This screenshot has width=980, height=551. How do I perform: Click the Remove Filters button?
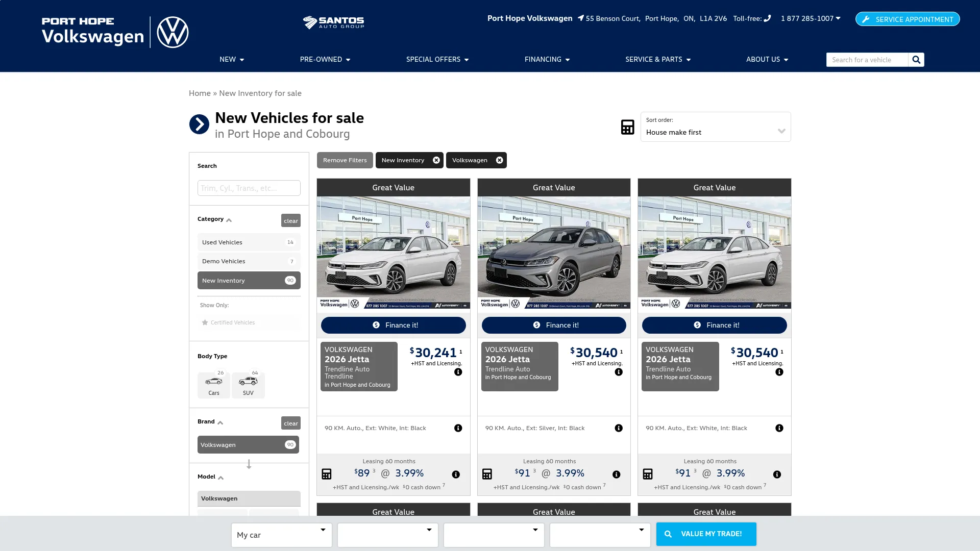coord(345,160)
